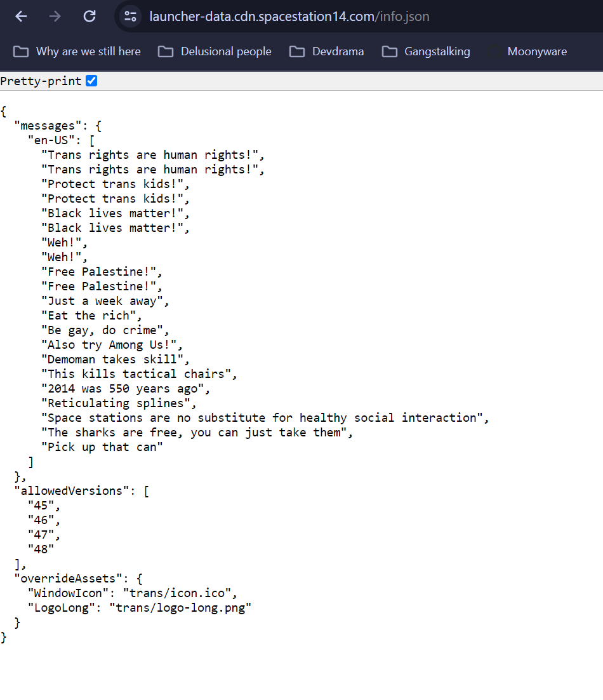The image size is (603, 700).
Task: Click the "overrideAssets" key text
Action: click(x=69, y=579)
